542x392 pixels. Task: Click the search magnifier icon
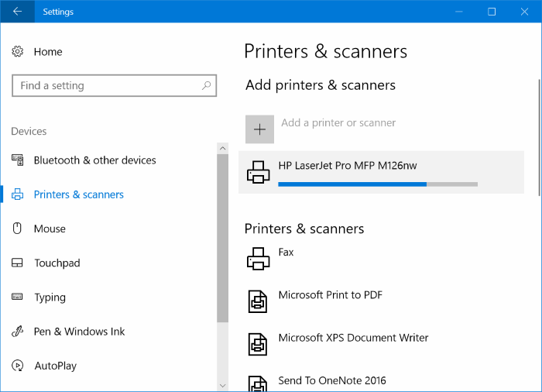[207, 85]
